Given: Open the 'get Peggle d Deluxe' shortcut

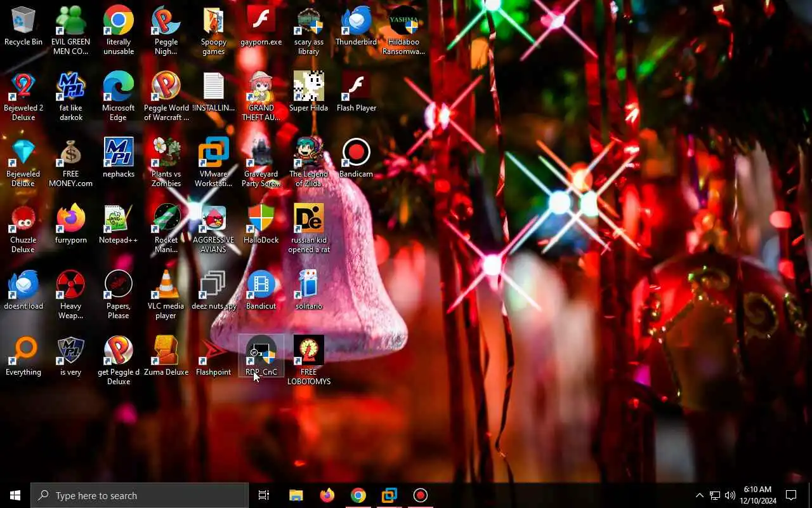Looking at the screenshot, I should (x=119, y=361).
